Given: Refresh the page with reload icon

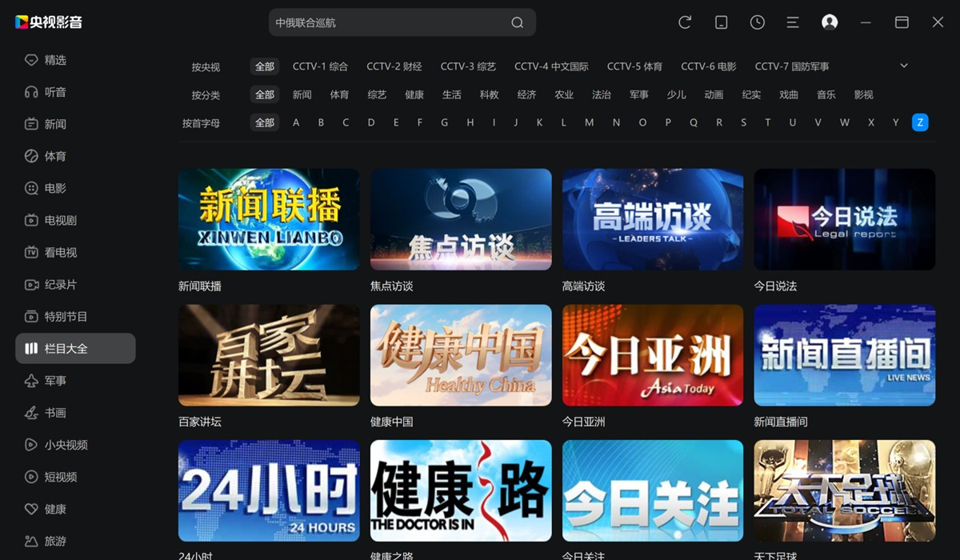Looking at the screenshot, I should click(685, 22).
